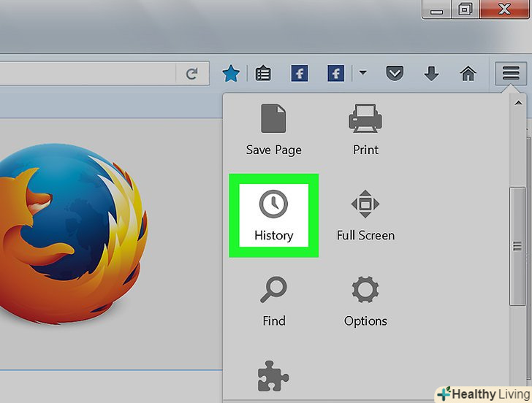Click the first Facebook toolbar button
532x403 pixels.
[299, 73]
